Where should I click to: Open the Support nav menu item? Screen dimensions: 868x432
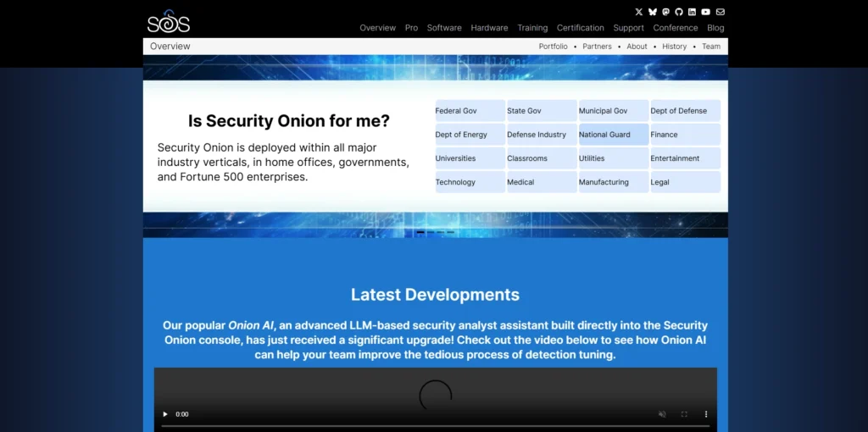point(628,28)
